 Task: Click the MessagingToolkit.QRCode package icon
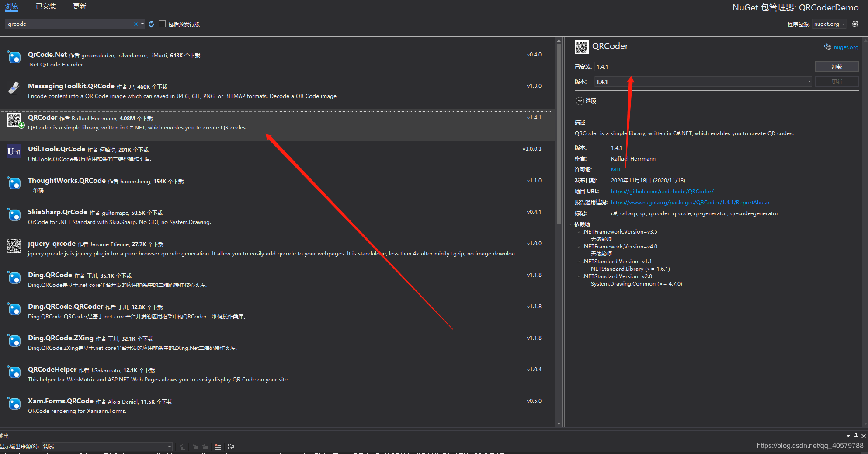point(14,88)
